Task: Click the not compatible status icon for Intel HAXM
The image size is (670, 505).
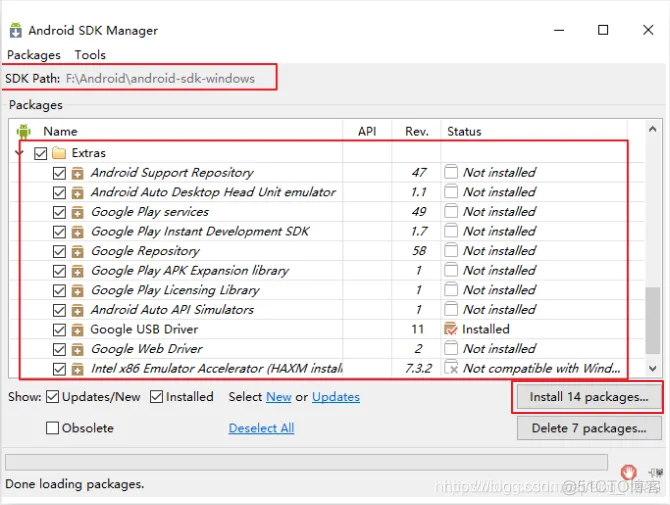Action: point(451,368)
